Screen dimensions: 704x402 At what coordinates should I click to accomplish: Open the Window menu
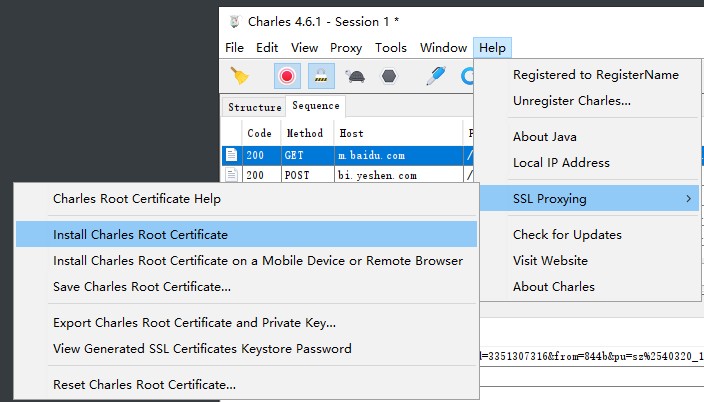tap(443, 47)
